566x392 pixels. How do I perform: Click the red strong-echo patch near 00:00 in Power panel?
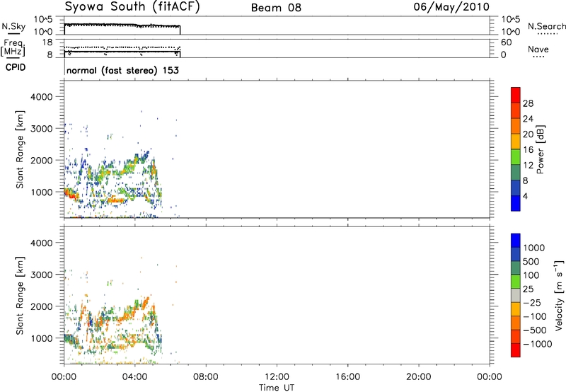pos(70,195)
